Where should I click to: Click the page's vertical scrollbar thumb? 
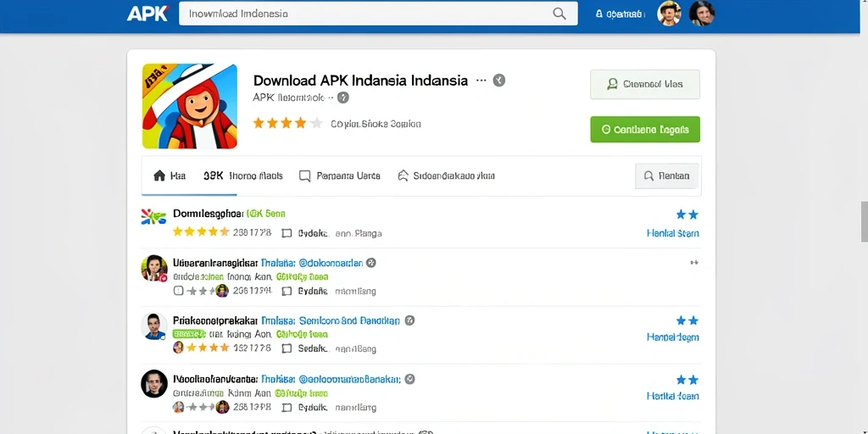click(x=864, y=222)
